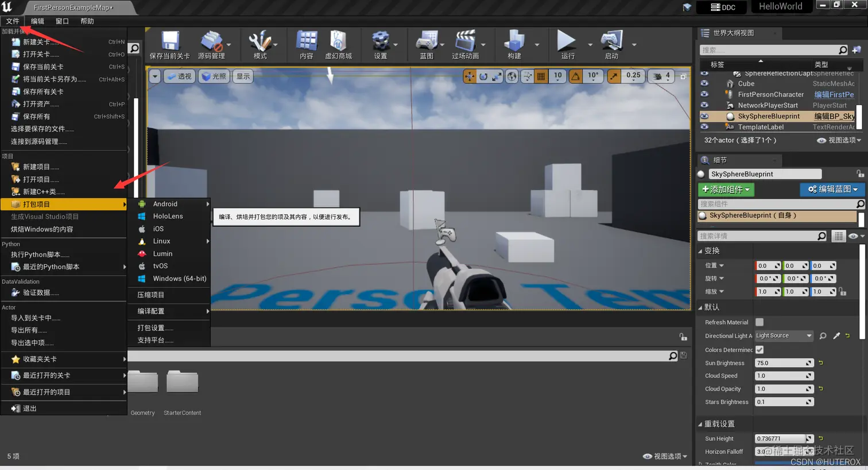
Task: Select the viewport rotate gizmo icon
Action: click(x=483, y=76)
